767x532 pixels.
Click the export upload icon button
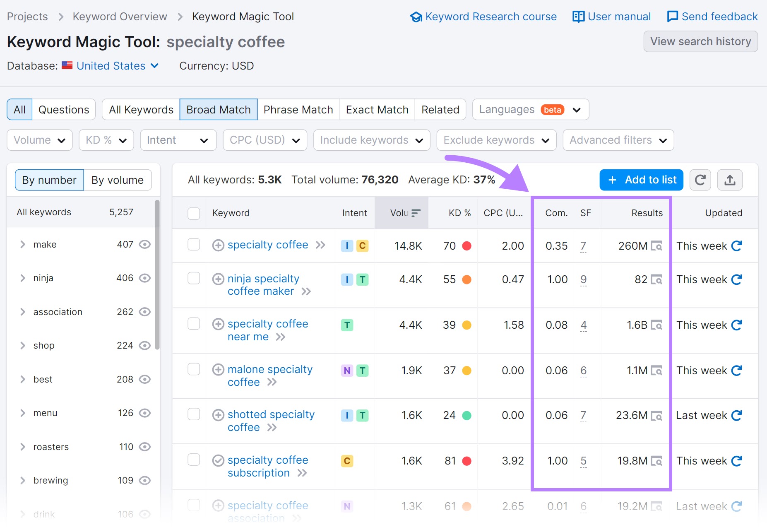(x=730, y=180)
